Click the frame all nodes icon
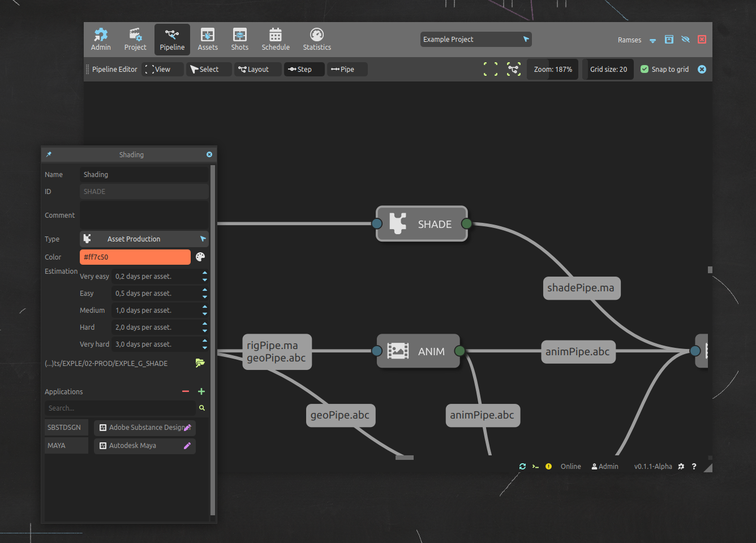 pos(491,69)
